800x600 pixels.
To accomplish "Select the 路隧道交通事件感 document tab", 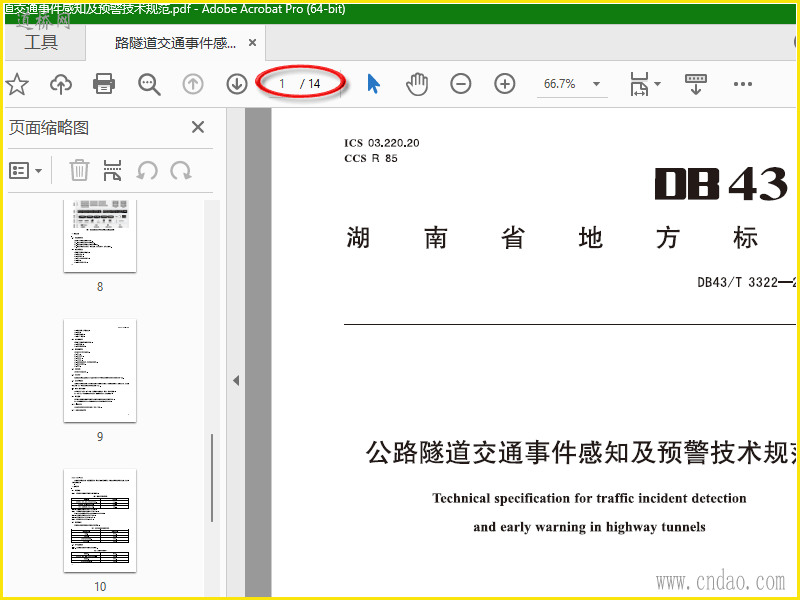I will 176,43.
